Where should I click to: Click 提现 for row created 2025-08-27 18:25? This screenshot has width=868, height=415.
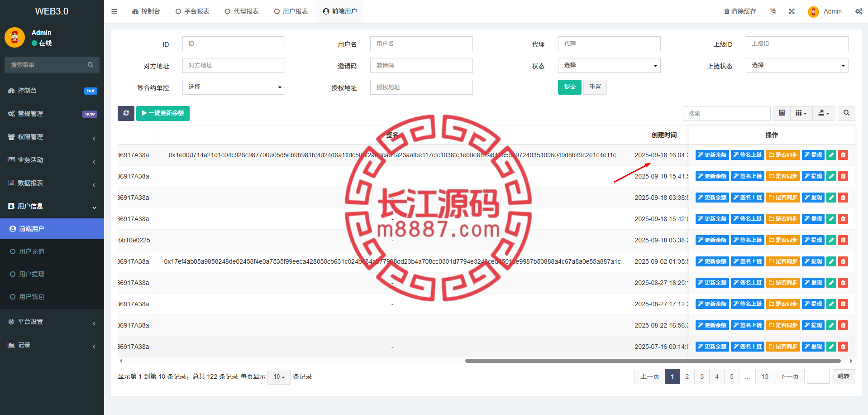click(813, 283)
